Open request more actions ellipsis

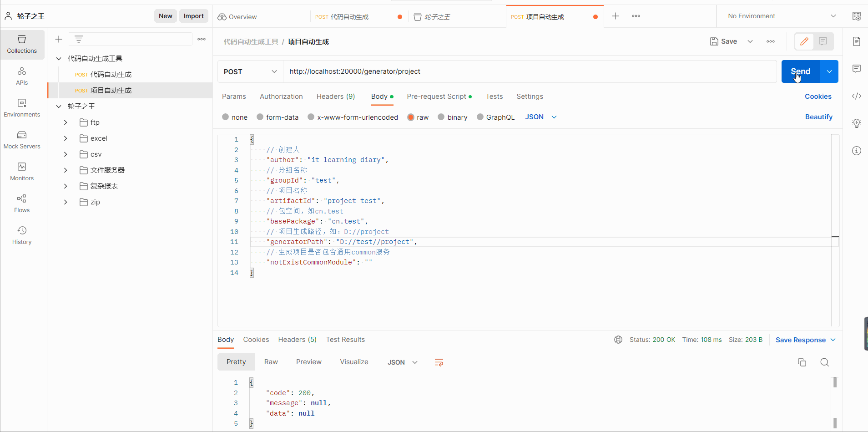pos(771,41)
